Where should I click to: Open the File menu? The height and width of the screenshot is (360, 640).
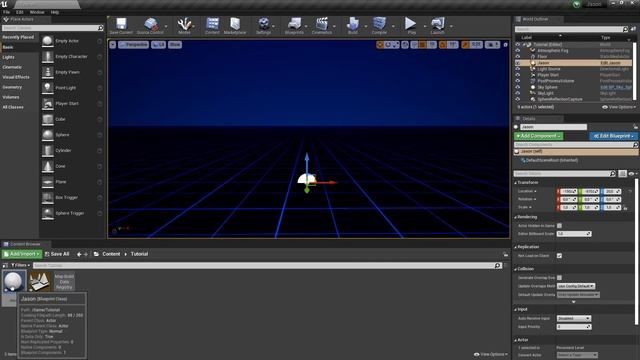[7, 12]
